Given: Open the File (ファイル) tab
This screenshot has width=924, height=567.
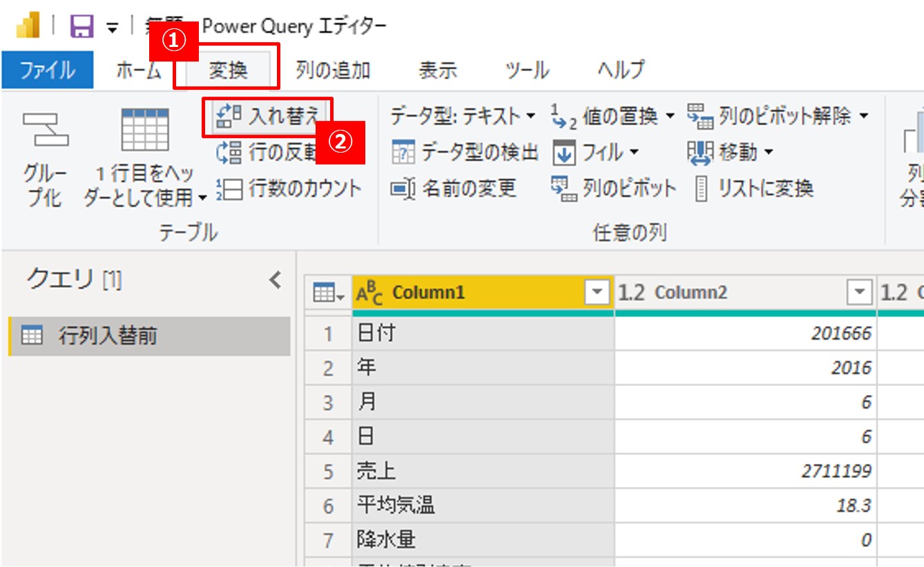Looking at the screenshot, I should coord(47,70).
